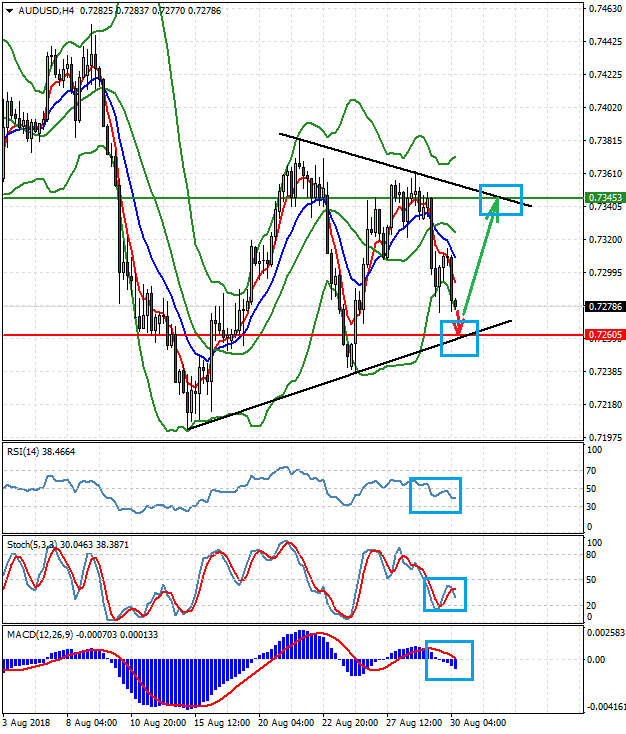The width and height of the screenshot is (626, 734).
Task: Select the blue rectangle in Stochastic panel
Action: (x=445, y=594)
